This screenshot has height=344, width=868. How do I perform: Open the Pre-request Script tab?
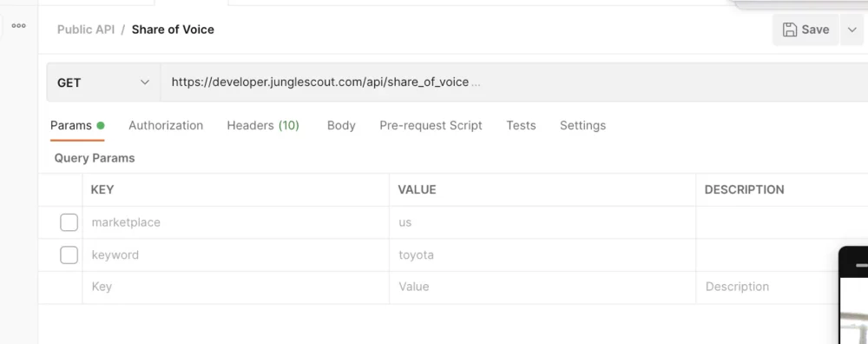(431, 126)
